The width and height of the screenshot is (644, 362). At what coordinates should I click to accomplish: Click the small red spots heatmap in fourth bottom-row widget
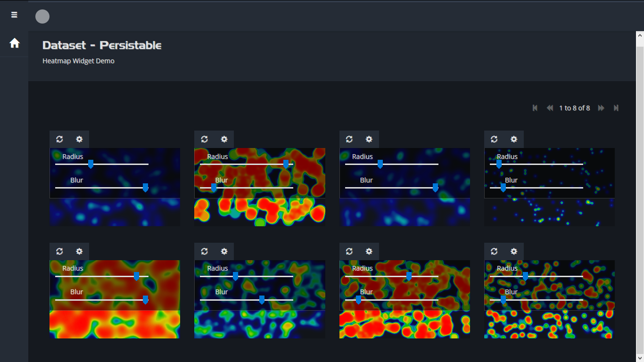(549, 299)
